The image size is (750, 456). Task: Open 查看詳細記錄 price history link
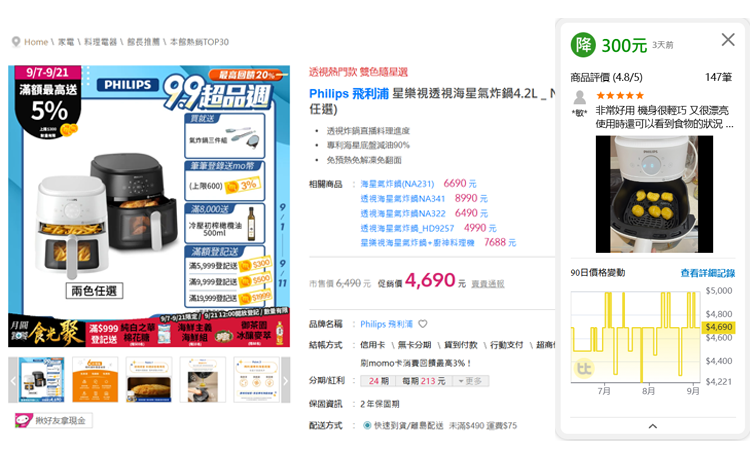point(707,273)
